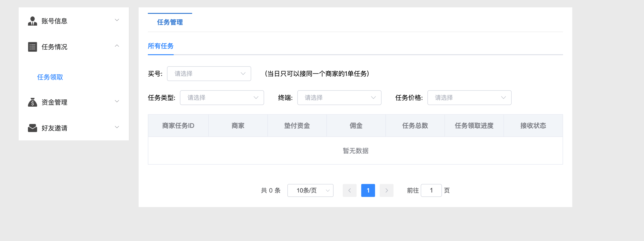Click the 当日只可以接同一个商家的1单任务 notice
Viewport: 644px width, 241px height.
pos(317,74)
